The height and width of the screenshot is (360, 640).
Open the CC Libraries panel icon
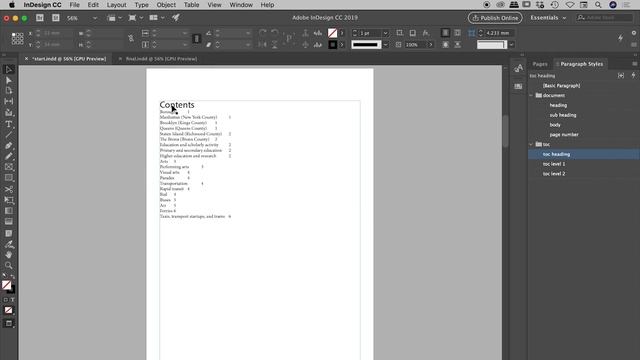click(x=518, y=86)
